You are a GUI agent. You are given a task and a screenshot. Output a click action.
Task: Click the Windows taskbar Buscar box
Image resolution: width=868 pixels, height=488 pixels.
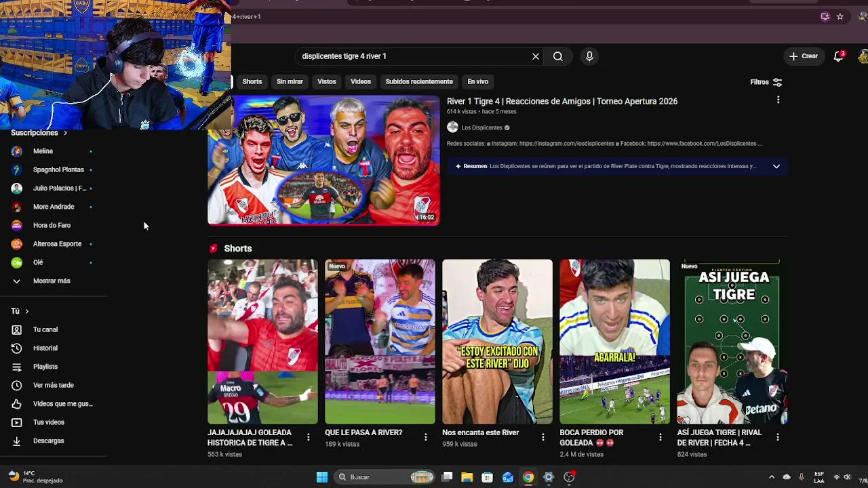385,477
